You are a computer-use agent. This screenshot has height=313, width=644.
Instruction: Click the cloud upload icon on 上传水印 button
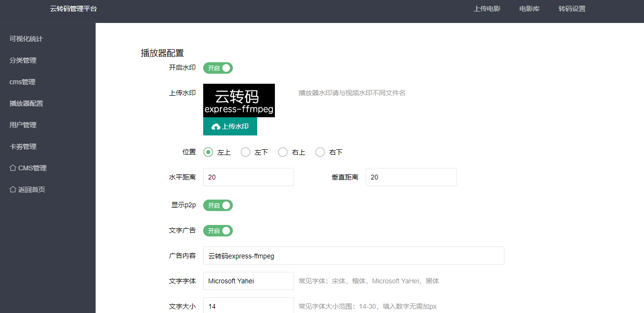[x=216, y=127]
